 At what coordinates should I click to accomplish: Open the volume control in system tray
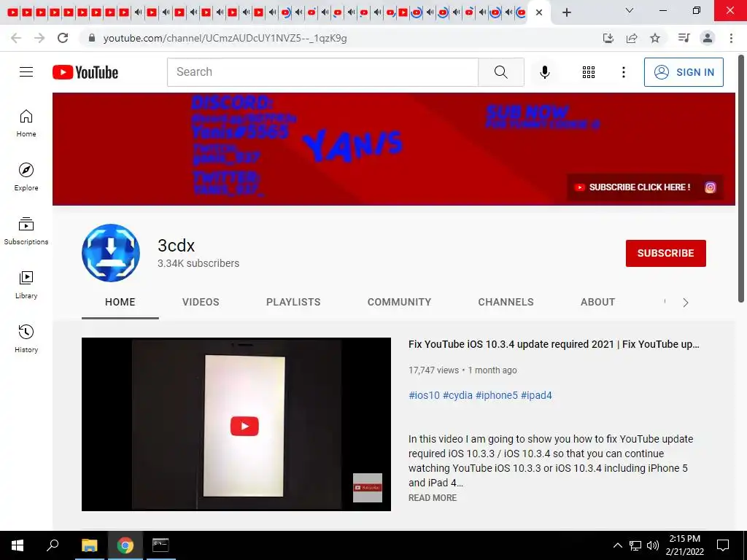[x=653, y=545]
